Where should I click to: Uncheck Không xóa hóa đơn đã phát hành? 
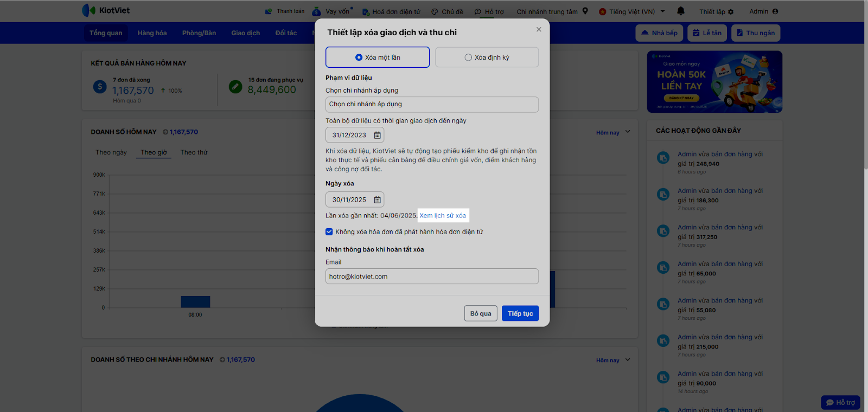coord(329,231)
